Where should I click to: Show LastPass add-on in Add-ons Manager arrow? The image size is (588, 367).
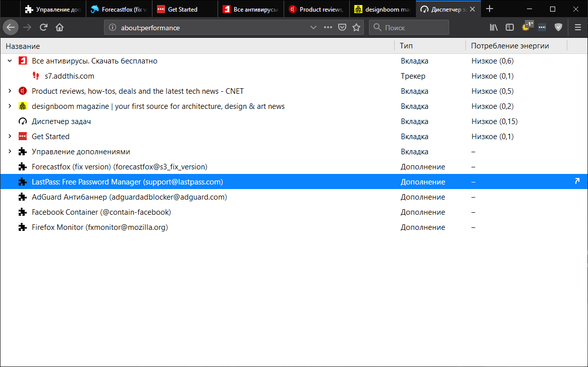577,181
